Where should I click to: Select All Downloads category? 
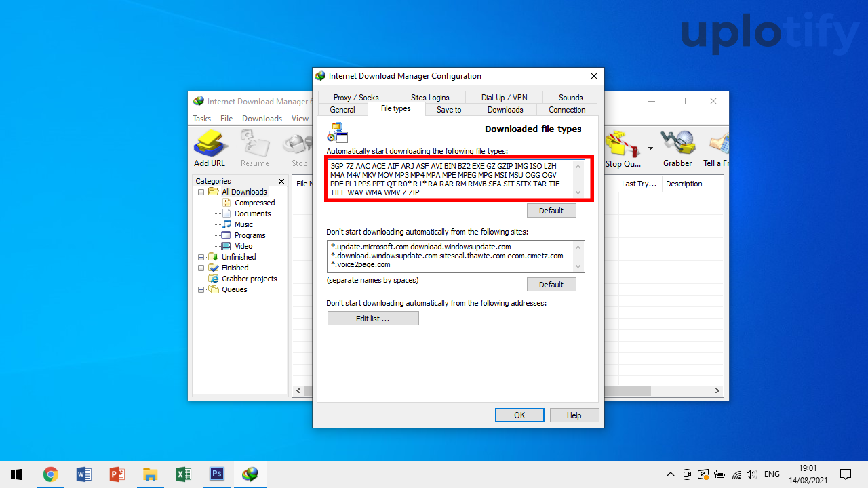pyautogui.click(x=244, y=192)
